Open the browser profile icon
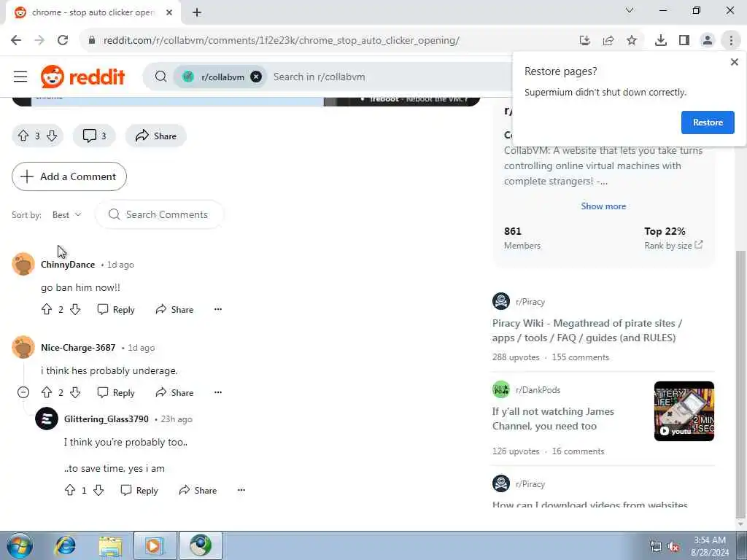The height and width of the screenshot is (560, 747). click(x=708, y=41)
